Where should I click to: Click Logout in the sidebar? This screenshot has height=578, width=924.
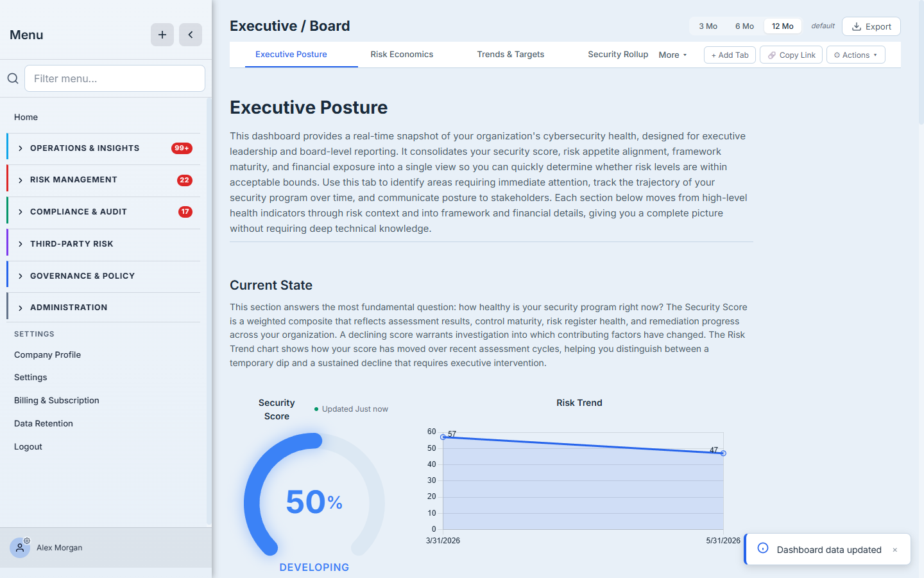(x=28, y=447)
